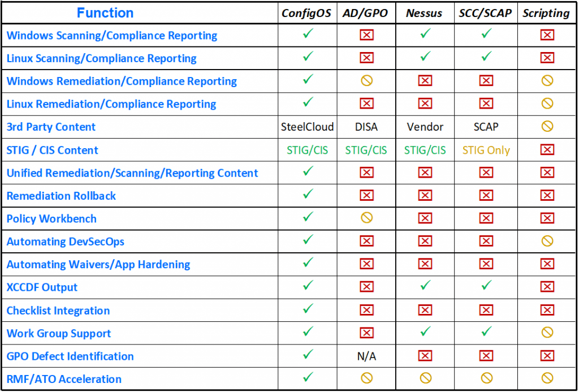Viewport: 579px width, 392px height.
Task: Click Nessus red X for GPO Defect Identification
Action: [425, 356]
